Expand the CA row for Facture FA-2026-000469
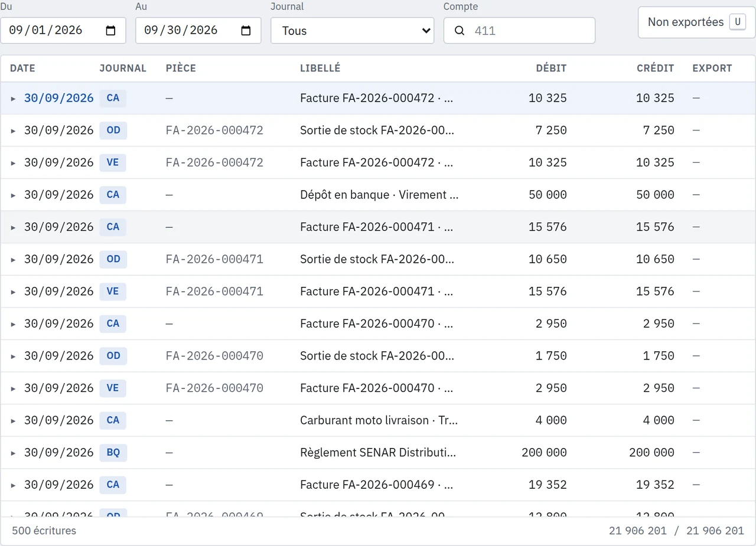Screen dimensions: 756x546 pyautogui.click(x=14, y=485)
